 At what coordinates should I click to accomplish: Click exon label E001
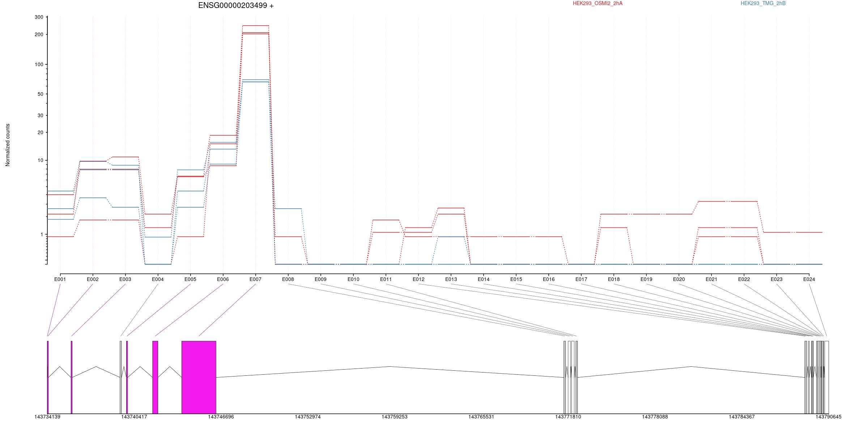(x=60, y=279)
